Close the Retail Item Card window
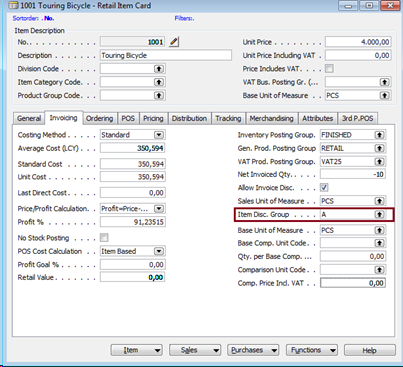Image resolution: width=403 pixels, height=367 pixels. point(390,5)
